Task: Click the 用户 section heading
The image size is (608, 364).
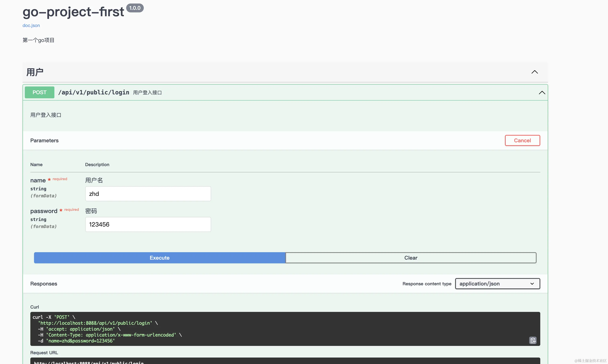Action: (x=35, y=72)
